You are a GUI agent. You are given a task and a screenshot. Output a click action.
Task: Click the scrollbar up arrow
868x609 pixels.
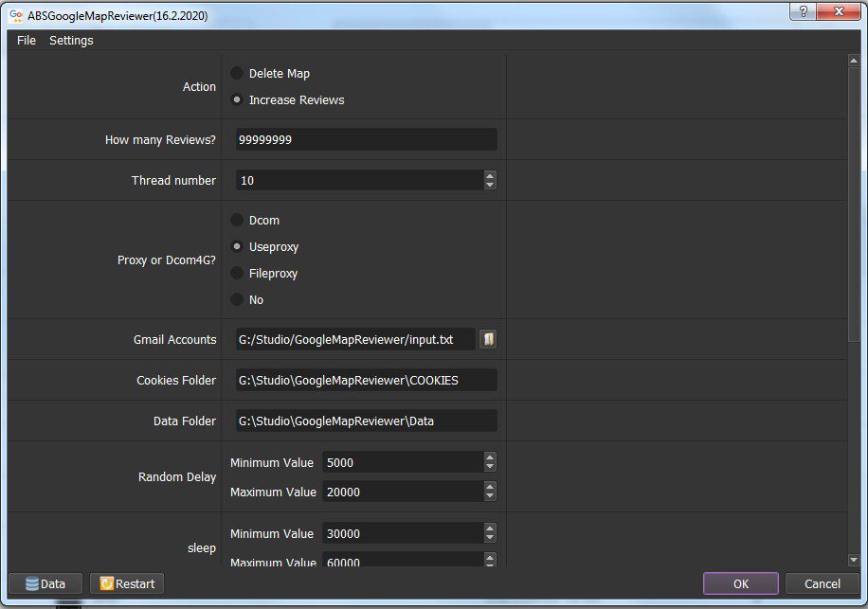pos(854,61)
